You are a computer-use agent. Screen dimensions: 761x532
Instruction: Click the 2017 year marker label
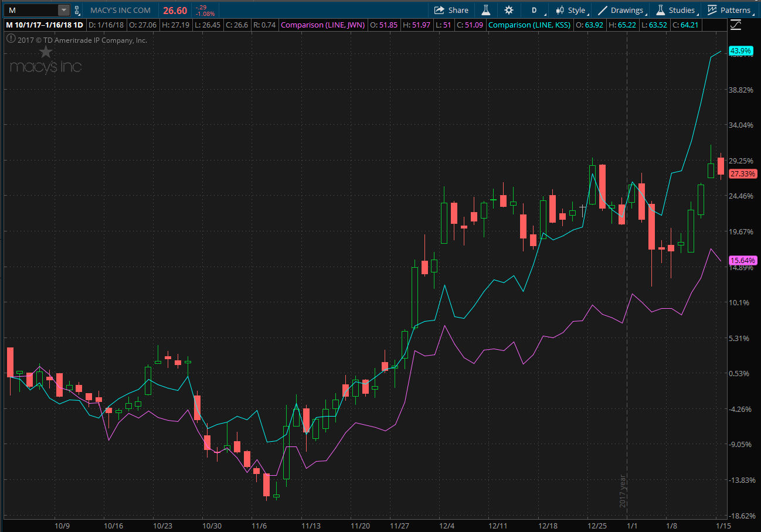(x=623, y=490)
